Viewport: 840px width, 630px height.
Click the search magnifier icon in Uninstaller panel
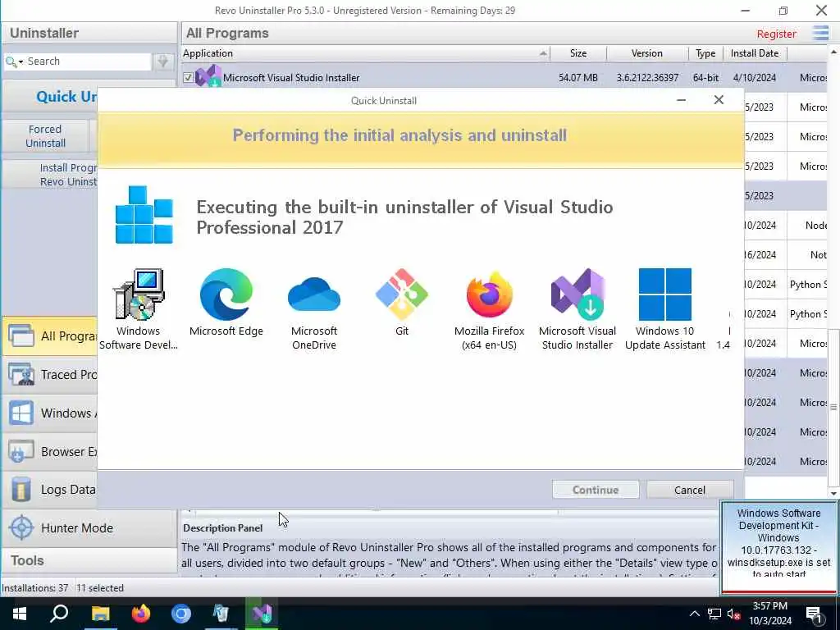10,62
